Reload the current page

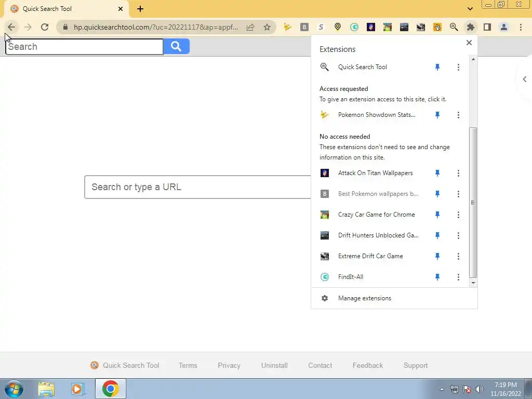(45, 27)
